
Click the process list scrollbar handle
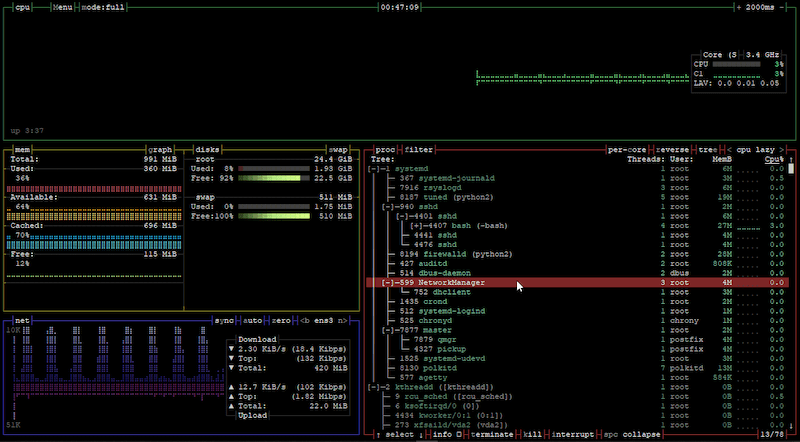(791, 169)
